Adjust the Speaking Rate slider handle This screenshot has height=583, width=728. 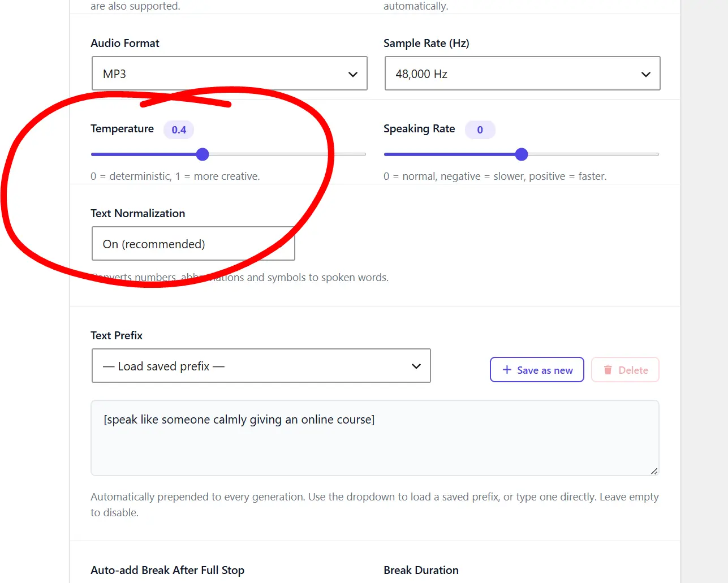[522, 154]
